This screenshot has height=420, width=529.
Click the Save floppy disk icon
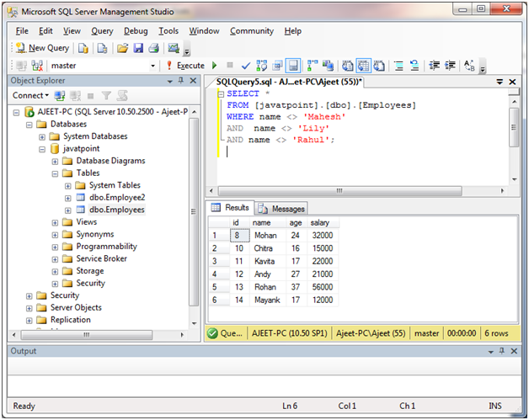[138, 48]
